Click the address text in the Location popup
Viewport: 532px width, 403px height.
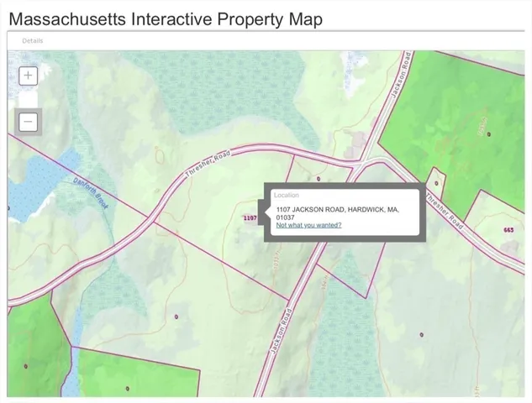336,212
